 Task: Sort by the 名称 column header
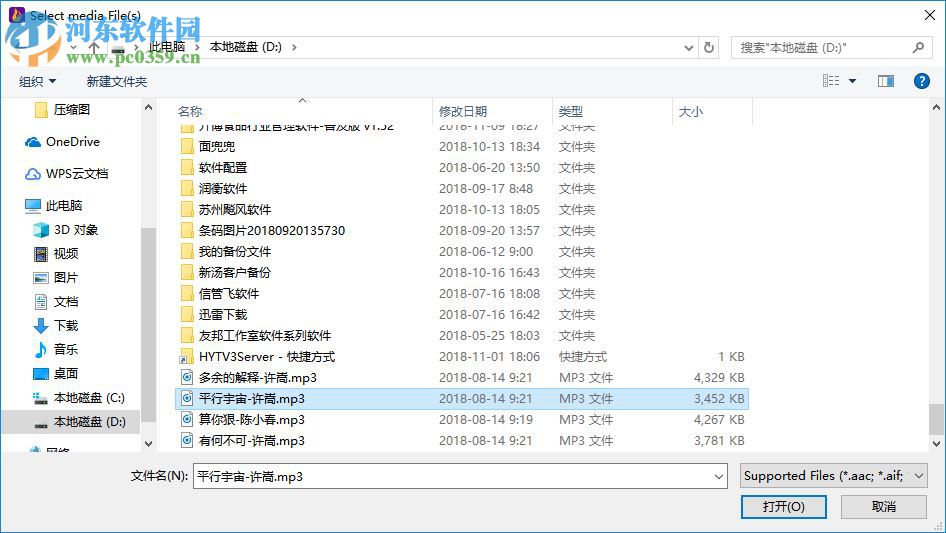[x=190, y=112]
